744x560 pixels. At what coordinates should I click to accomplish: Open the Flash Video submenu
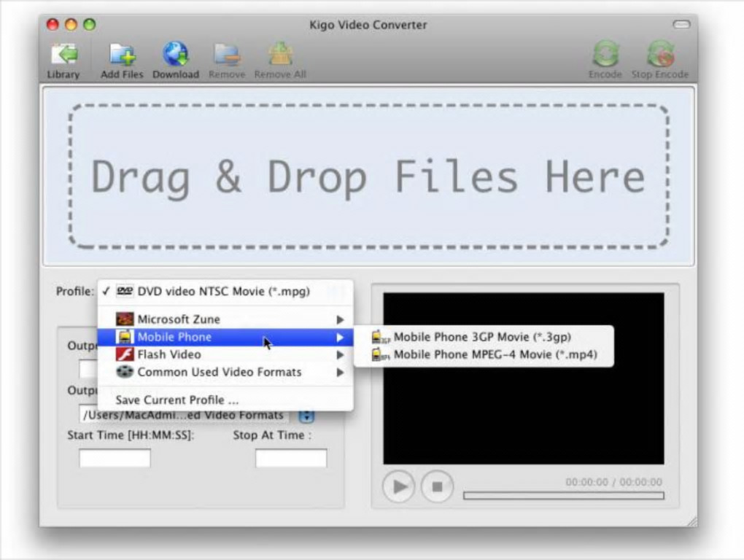225,354
